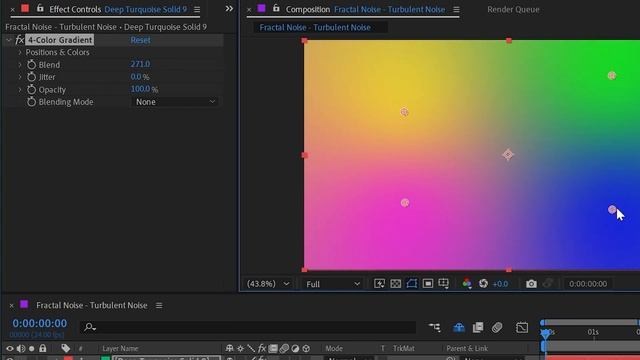Image resolution: width=640 pixels, height=360 pixels.
Task: Click the Fractal Noise - Turbulent Noise breadcrumb
Action: [x=315, y=27]
